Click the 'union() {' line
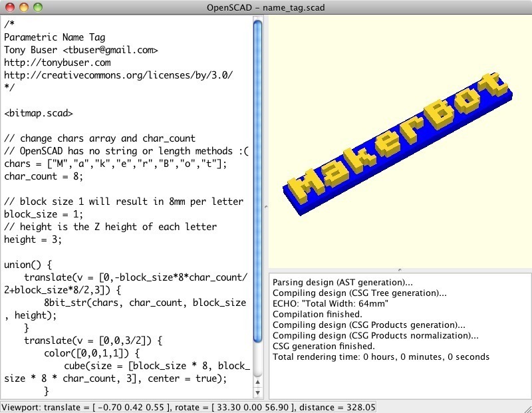The image size is (532, 413). point(28,265)
